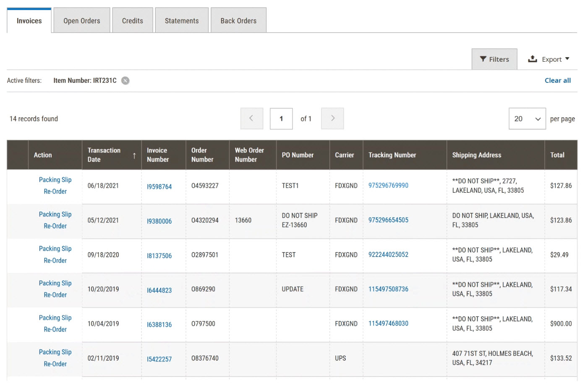Switch to the Credits tab
The image size is (588, 384).
pyautogui.click(x=132, y=21)
